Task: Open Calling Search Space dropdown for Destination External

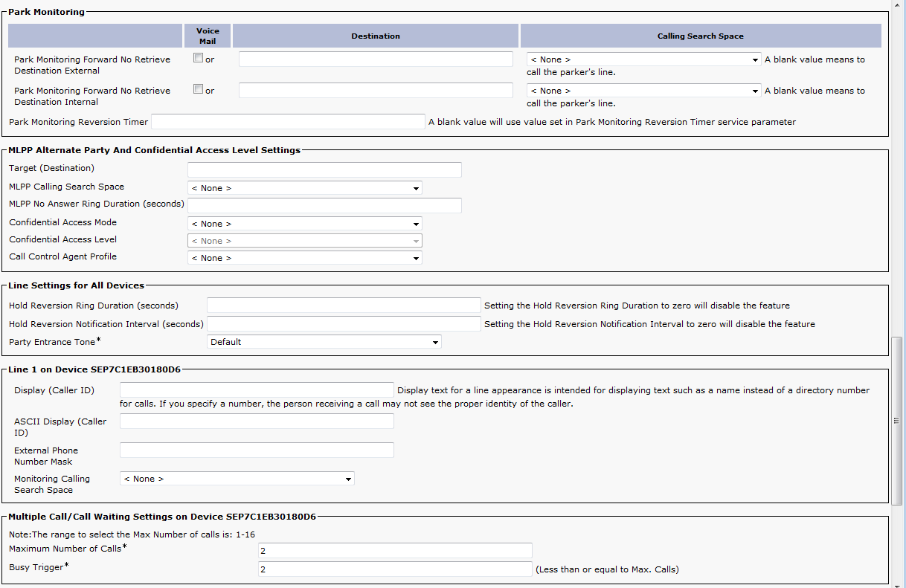Action: pyautogui.click(x=643, y=59)
